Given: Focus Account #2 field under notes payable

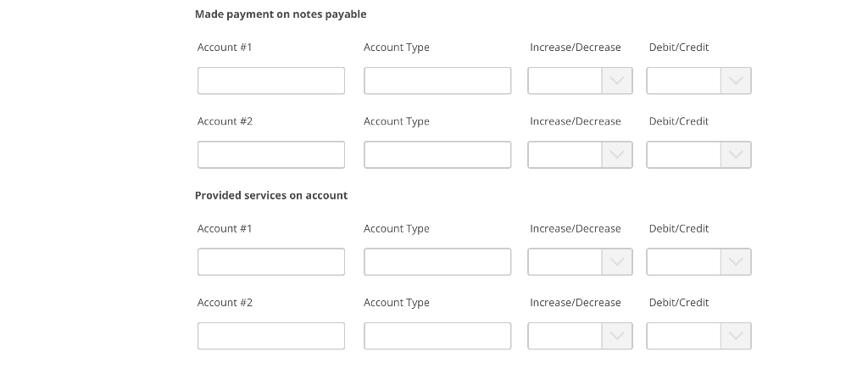Looking at the screenshot, I should [271, 154].
